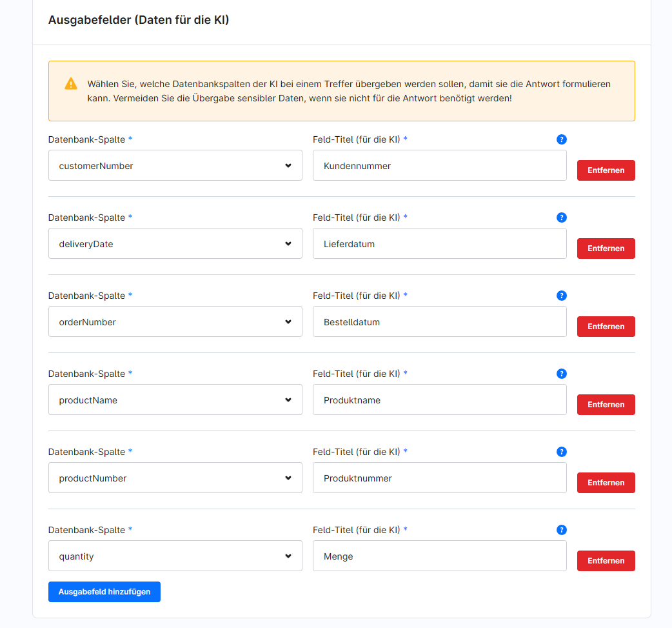
Task: Open the deliveryDate column dropdown
Action: point(175,243)
